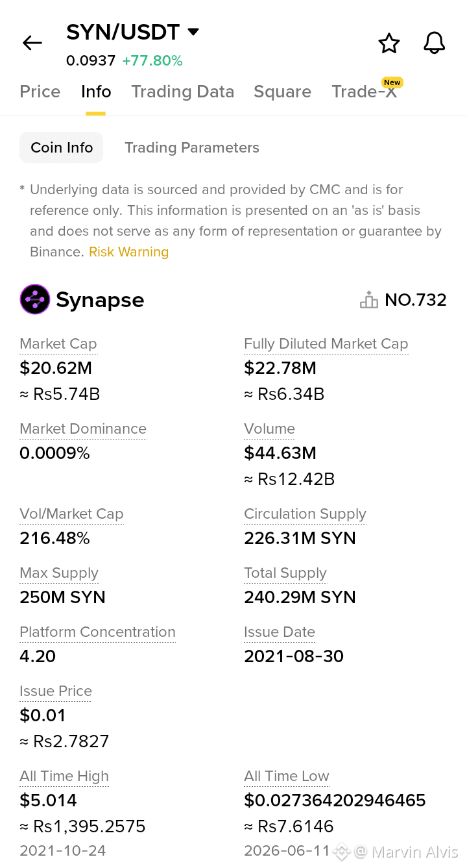
Task: Tap the Market Cap label for explanation
Action: click(x=58, y=344)
